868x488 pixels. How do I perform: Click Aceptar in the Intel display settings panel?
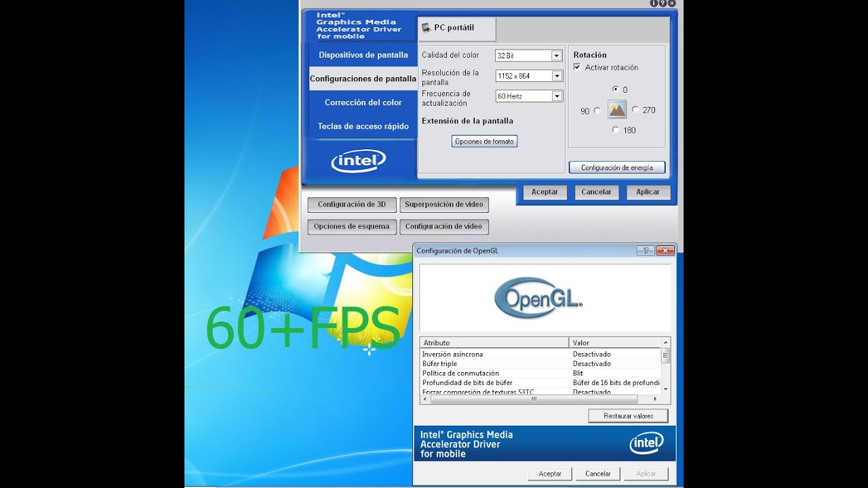pos(545,192)
